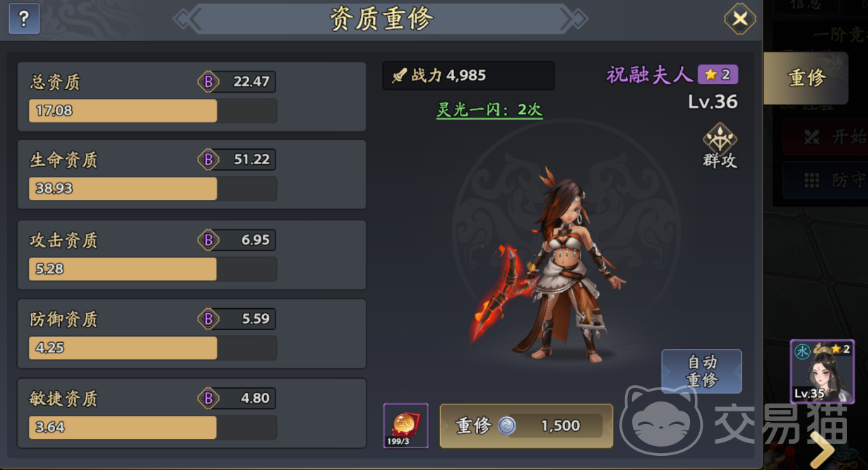The image size is (868, 470).
Task: Open the question mark help icon
Action: pyautogui.click(x=24, y=18)
